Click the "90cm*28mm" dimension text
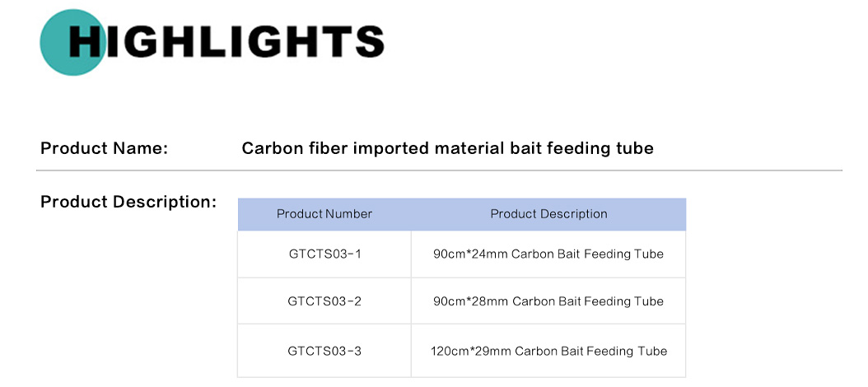Viewport: 868px width, 387px height. tap(471, 301)
